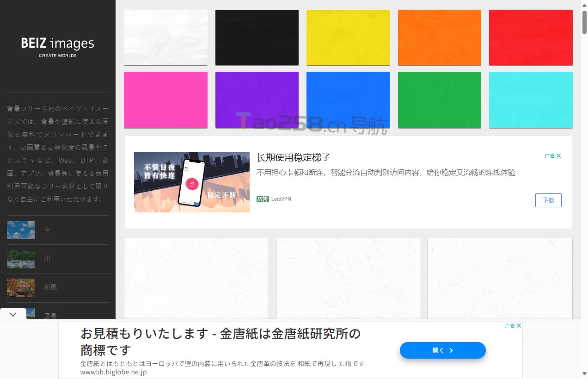Click the 广告 label on the LetsVPN ad

[550, 156]
